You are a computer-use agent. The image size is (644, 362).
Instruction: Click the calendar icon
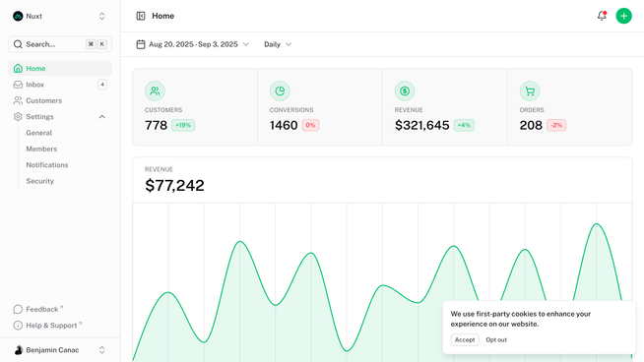click(141, 44)
